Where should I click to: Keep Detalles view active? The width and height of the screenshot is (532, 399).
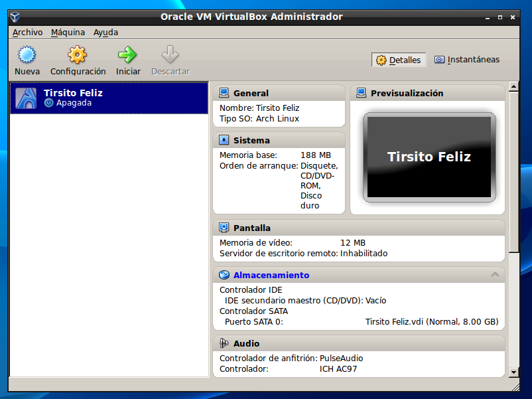(399, 59)
